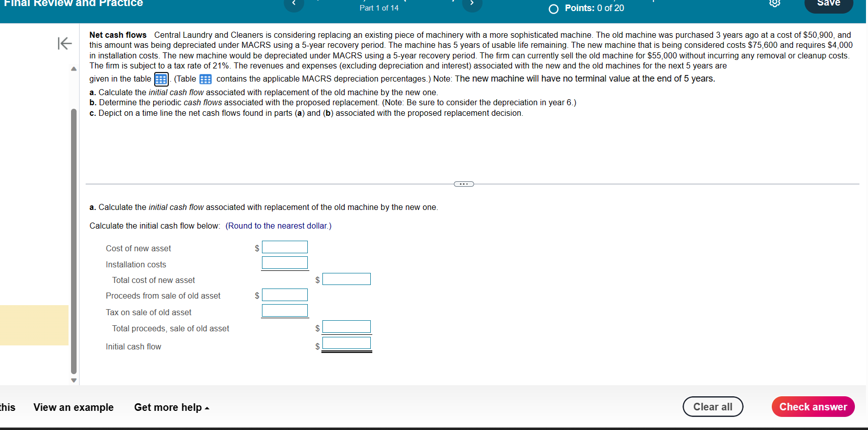Image resolution: width=868 pixels, height=430 pixels.
Task: Click the 'Points: 0 of 20' text
Action: point(594,8)
